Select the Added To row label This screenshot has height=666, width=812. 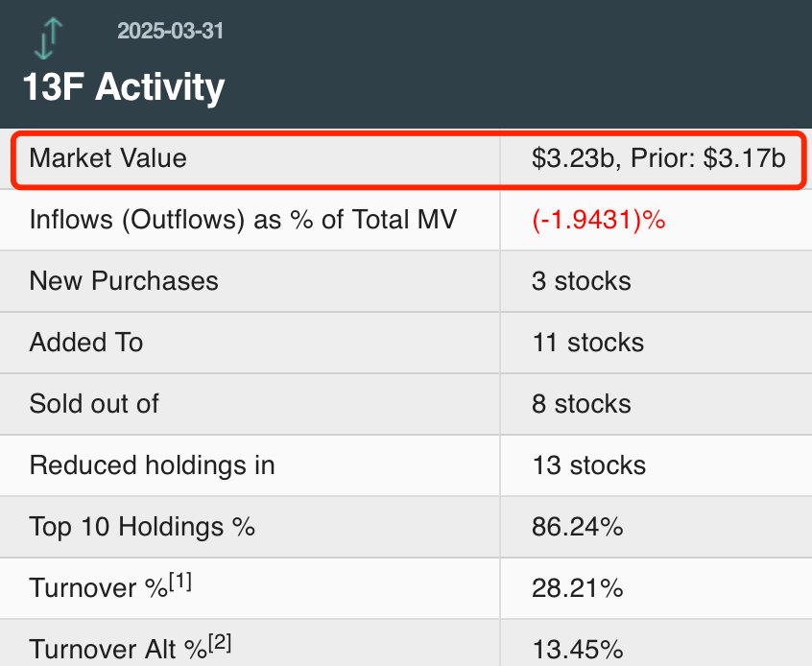click(x=86, y=343)
